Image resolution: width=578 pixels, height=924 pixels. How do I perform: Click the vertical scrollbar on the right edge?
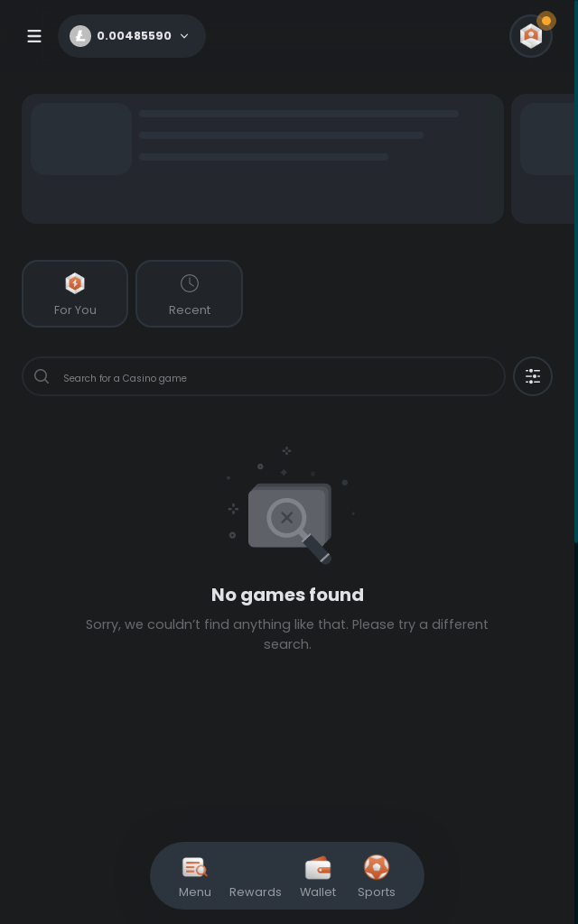(x=576, y=271)
